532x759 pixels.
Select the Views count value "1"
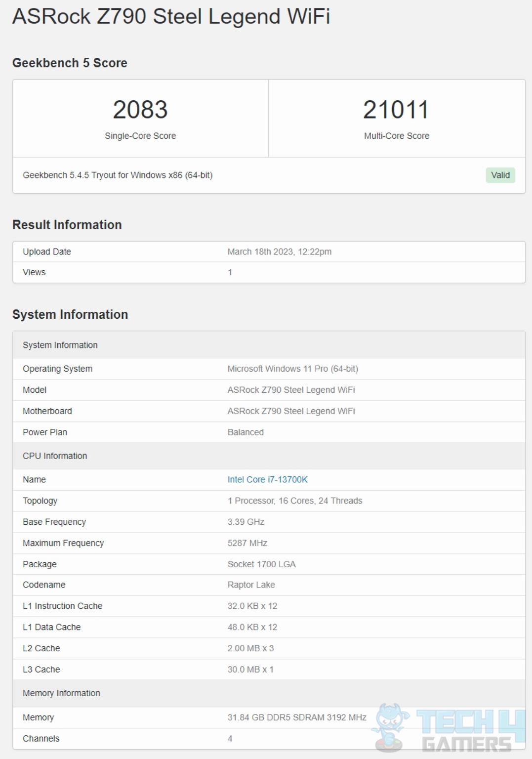[230, 272]
